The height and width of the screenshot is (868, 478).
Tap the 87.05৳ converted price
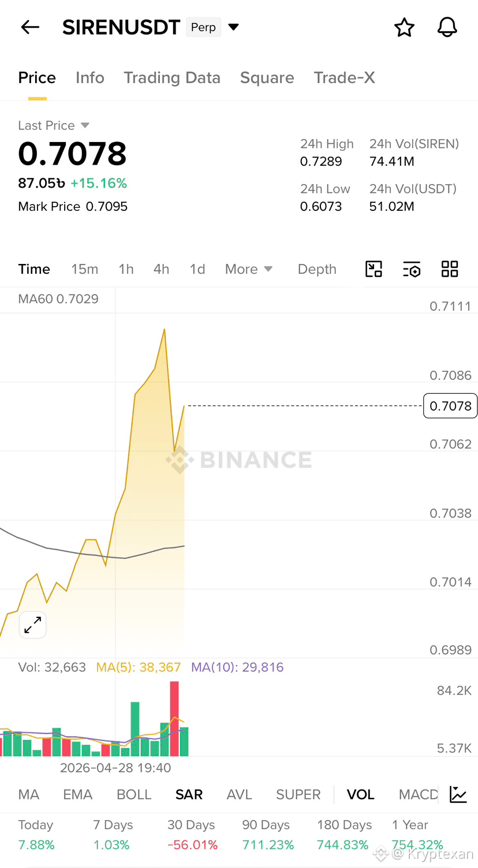coord(42,183)
